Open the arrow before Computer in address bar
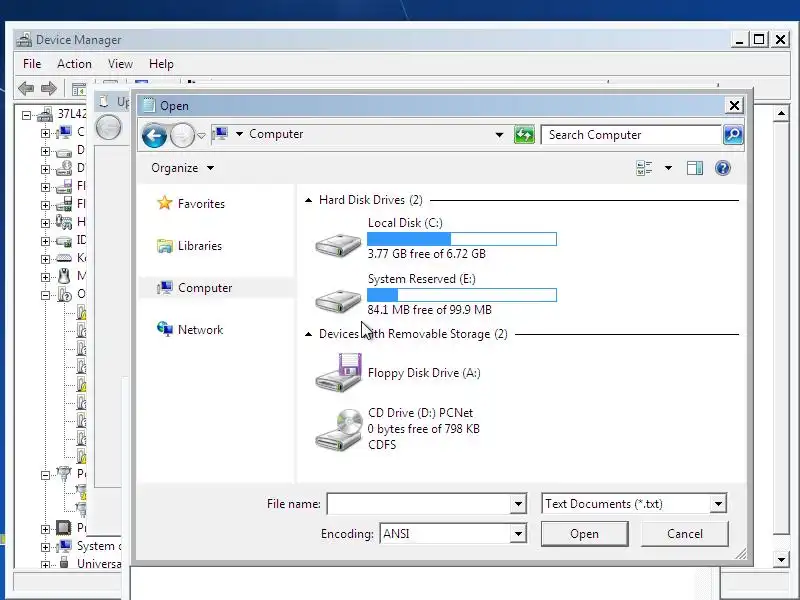 [x=239, y=134]
